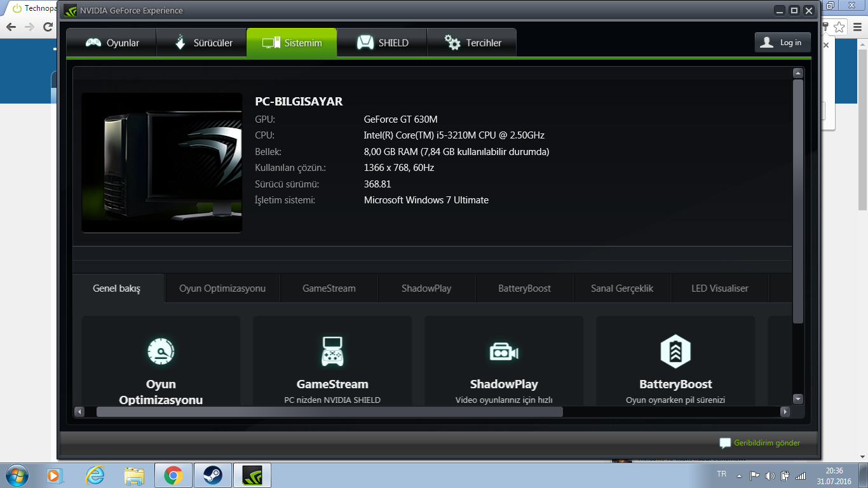
Task: Click the Intel Core i5-3210M CPU value
Action: coord(454,135)
